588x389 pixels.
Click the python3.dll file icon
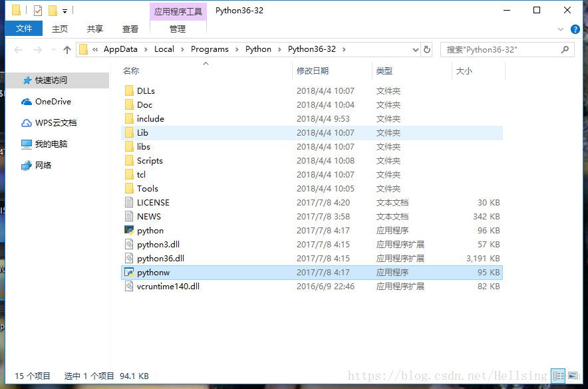coord(129,244)
